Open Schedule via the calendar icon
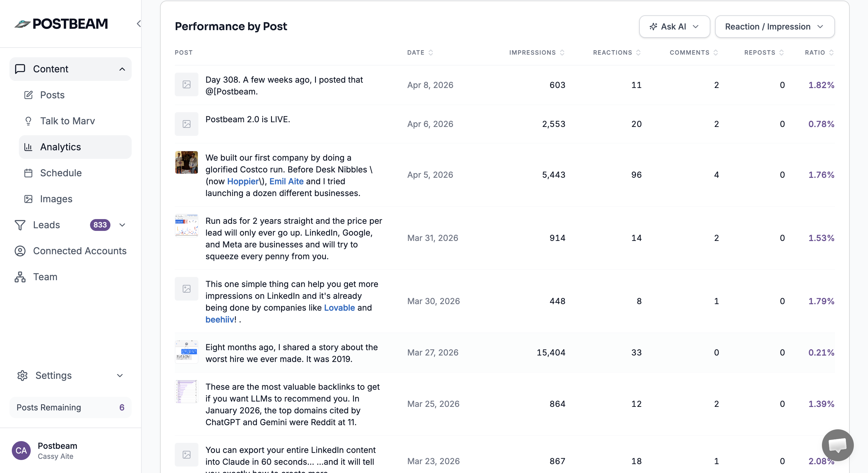This screenshot has width=868, height=473. point(29,173)
